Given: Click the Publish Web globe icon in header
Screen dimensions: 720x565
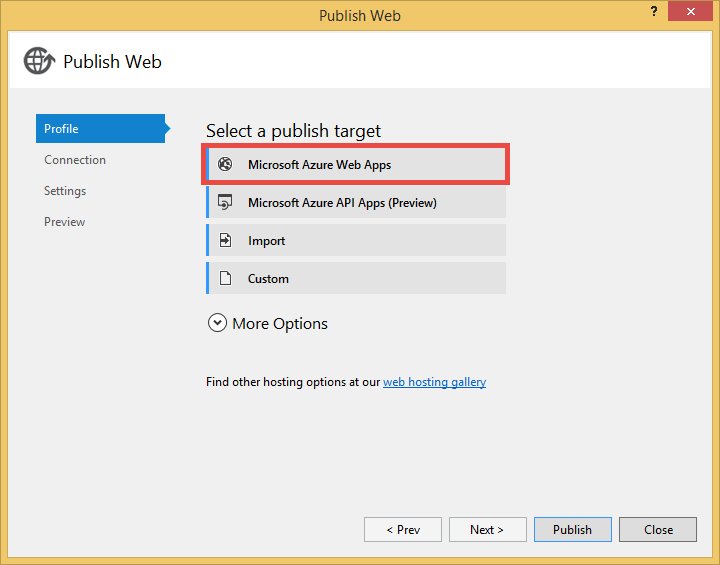Looking at the screenshot, I should point(39,61).
